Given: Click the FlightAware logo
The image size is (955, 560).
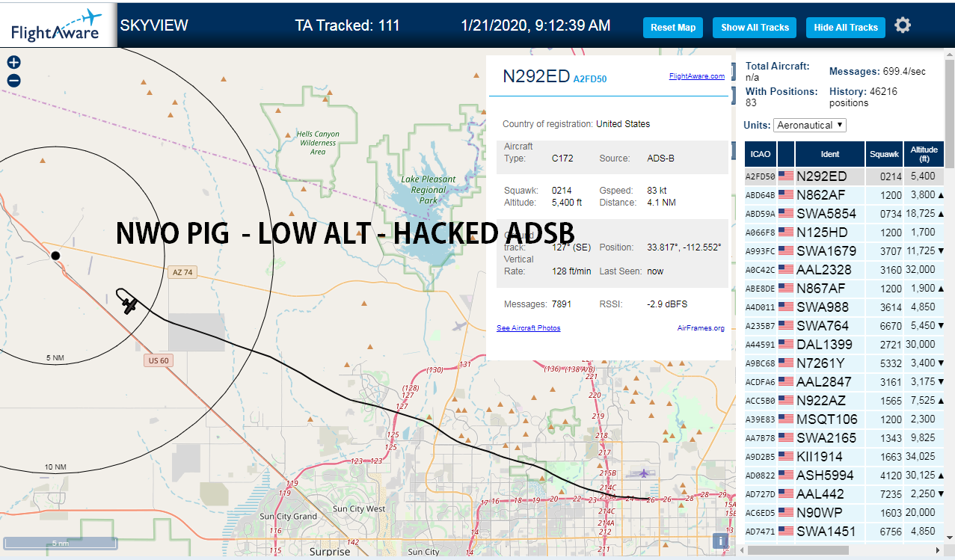Looking at the screenshot, I should pos(57,25).
